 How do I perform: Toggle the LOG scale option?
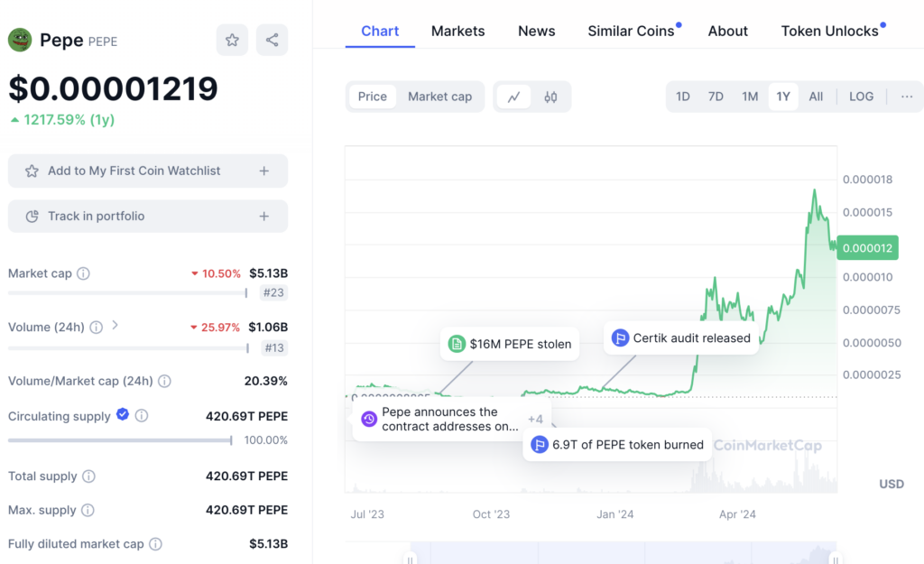pos(861,97)
